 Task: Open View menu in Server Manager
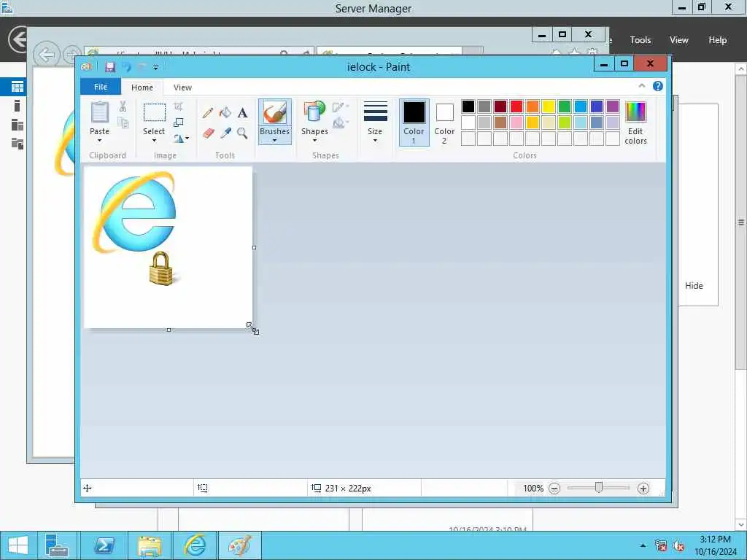678,40
